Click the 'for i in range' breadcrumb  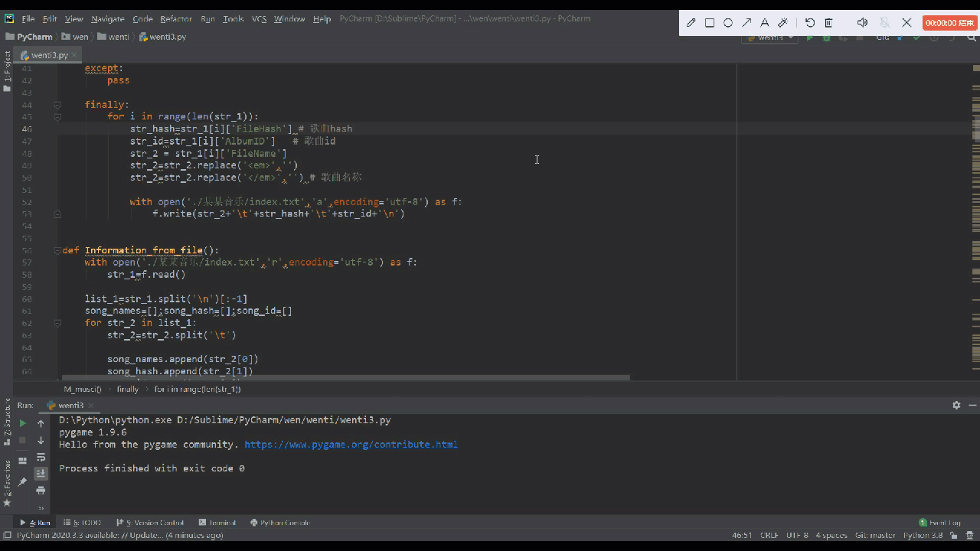click(x=198, y=389)
